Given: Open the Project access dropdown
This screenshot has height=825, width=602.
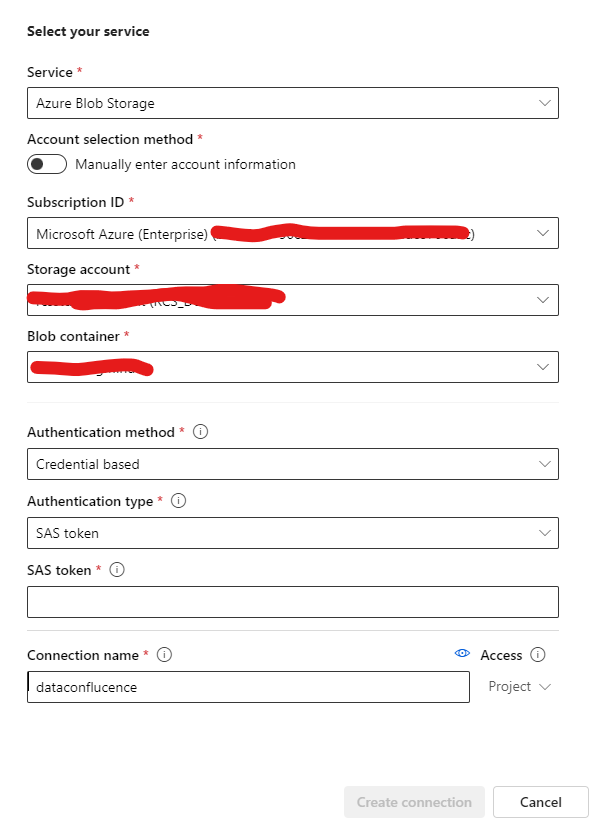Looking at the screenshot, I should [x=519, y=687].
